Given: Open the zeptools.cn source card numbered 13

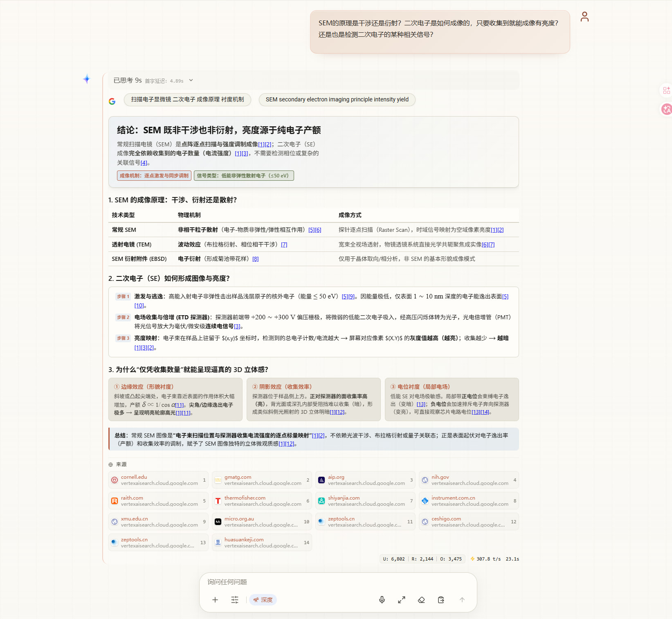Looking at the screenshot, I should (158, 543).
